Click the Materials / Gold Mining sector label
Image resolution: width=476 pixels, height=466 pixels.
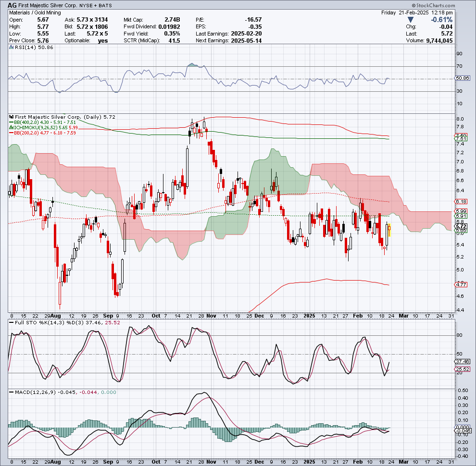click(35, 13)
